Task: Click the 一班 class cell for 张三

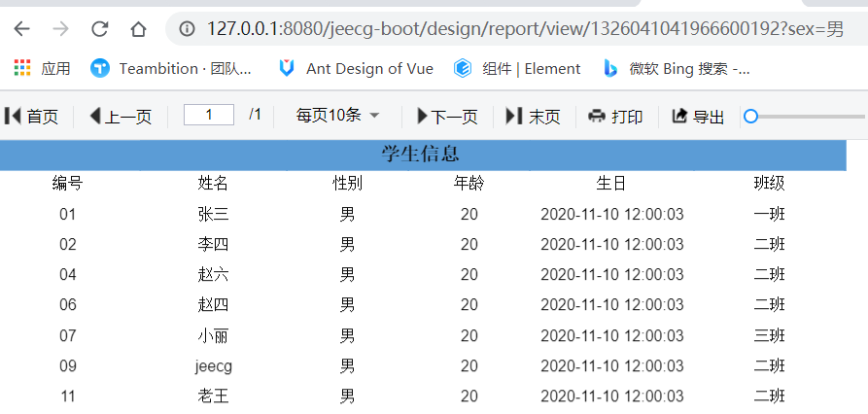Action: [x=770, y=214]
